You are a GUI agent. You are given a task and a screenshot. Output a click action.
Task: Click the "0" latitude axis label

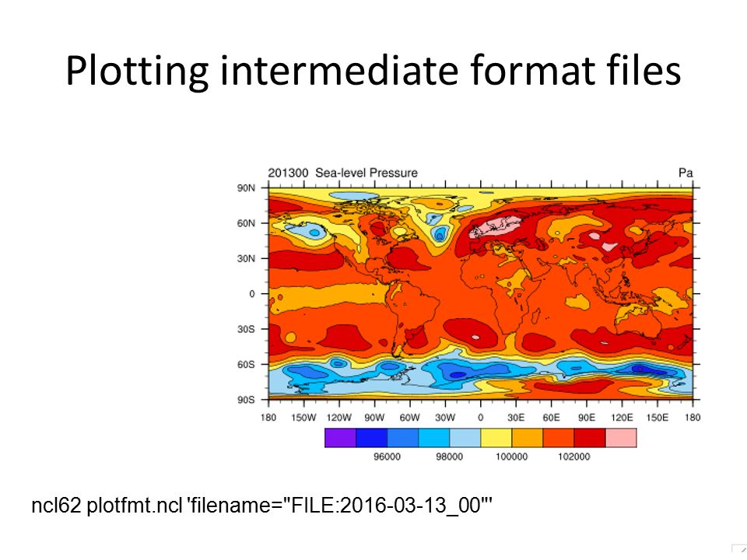[252, 294]
